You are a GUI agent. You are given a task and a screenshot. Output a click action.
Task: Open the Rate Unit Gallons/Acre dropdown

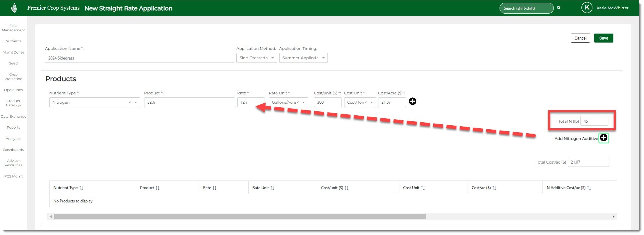click(304, 102)
